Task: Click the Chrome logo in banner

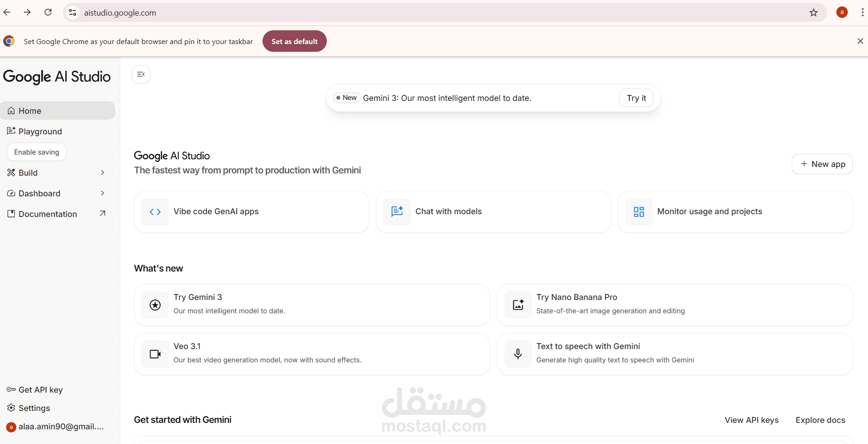Action: (x=9, y=41)
